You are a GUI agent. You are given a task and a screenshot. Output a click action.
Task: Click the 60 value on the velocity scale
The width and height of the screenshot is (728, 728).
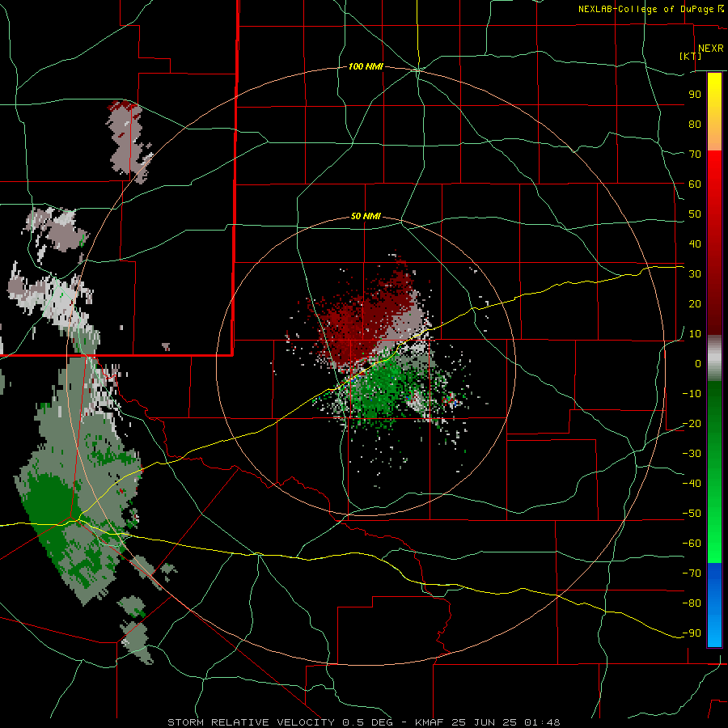click(x=695, y=184)
